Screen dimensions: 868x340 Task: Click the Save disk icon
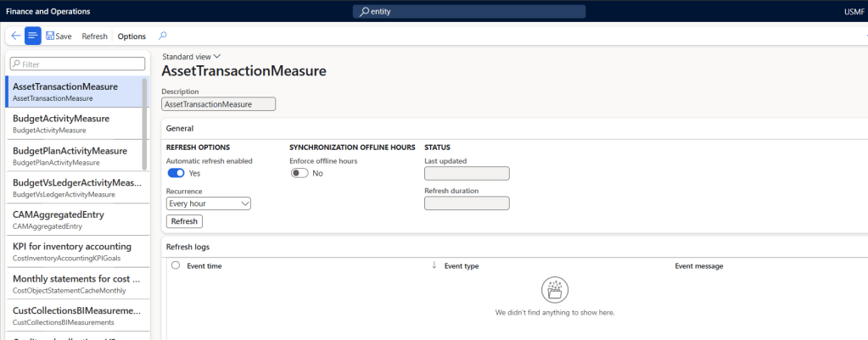(50, 36)
